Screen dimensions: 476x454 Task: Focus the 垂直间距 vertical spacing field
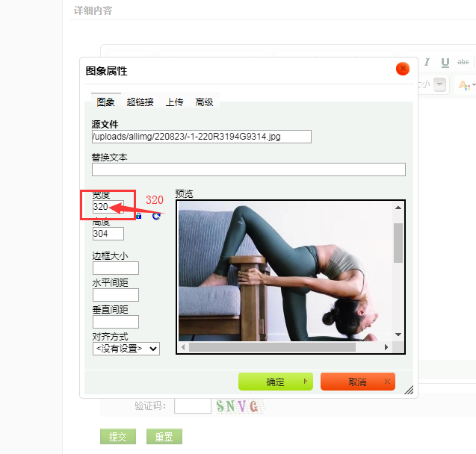116,322
